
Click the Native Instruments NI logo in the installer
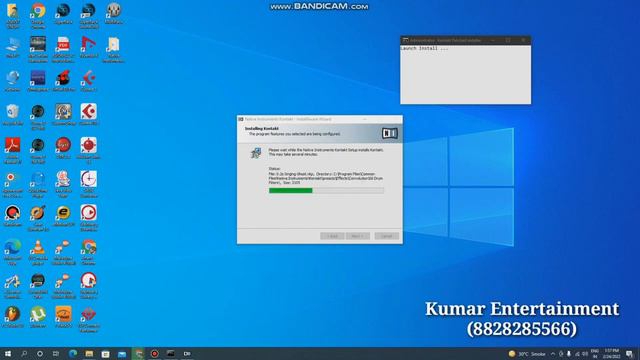(x=389, y=133)
